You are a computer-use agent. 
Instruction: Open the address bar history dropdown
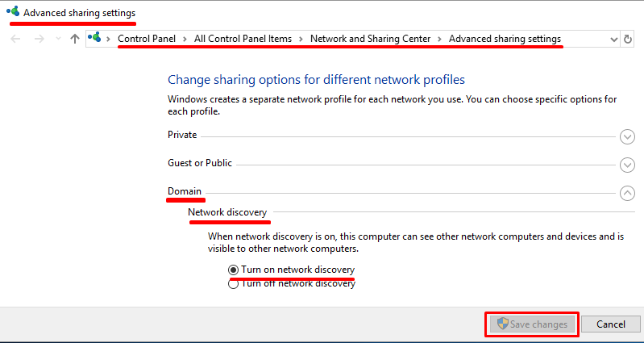[x=614, y=39]
